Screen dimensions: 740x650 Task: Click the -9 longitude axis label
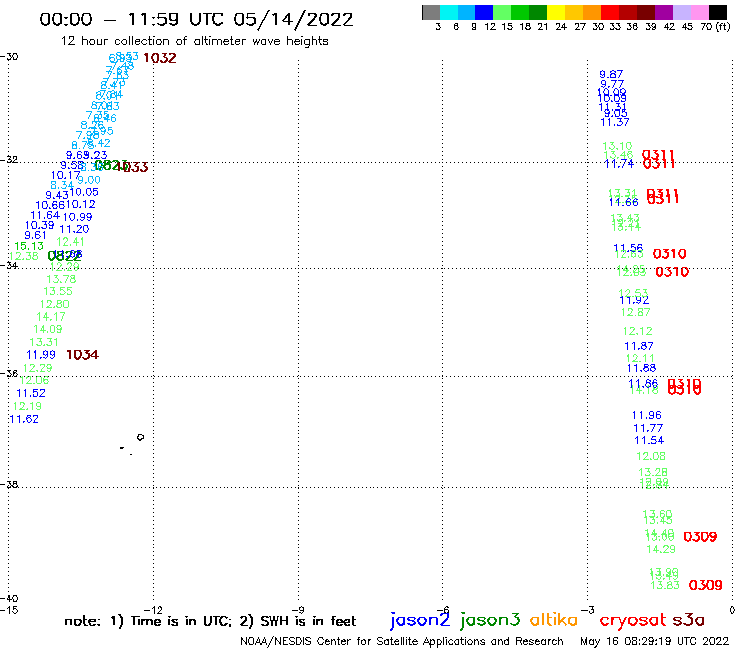point(298,610)
